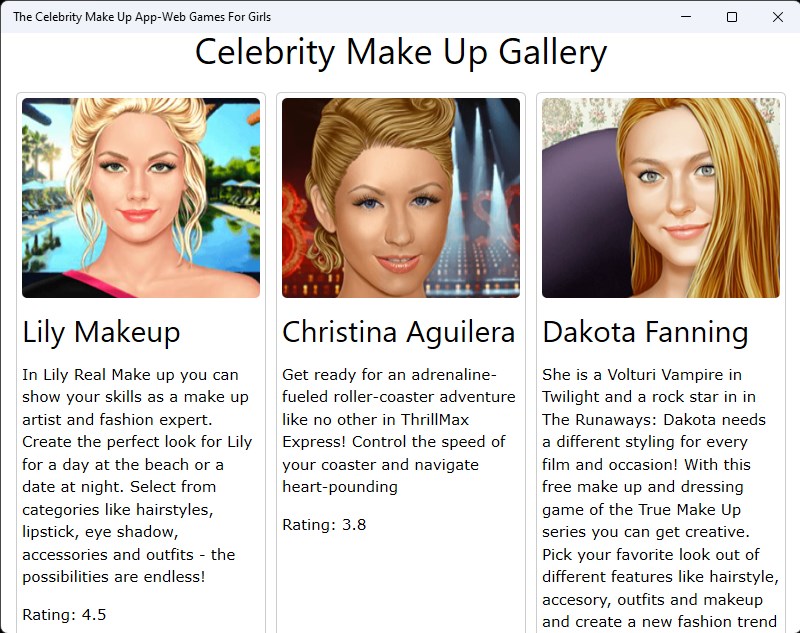Click the ThrillMax Express description paragraph

tap(398, 431)
